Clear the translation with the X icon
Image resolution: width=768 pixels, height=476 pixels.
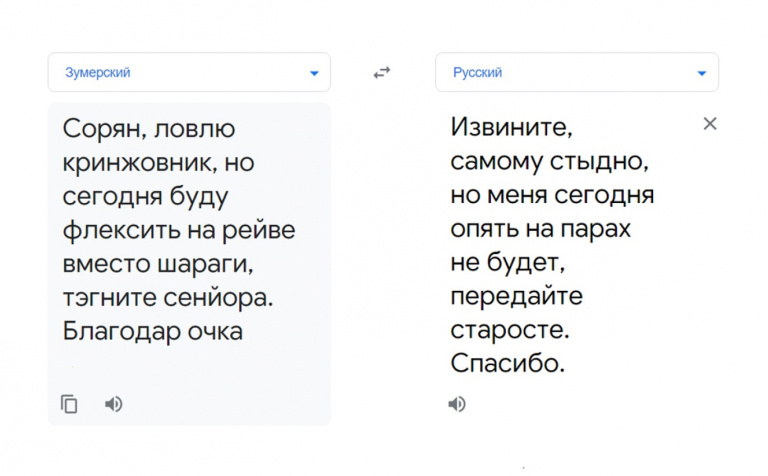click(710, 123)
